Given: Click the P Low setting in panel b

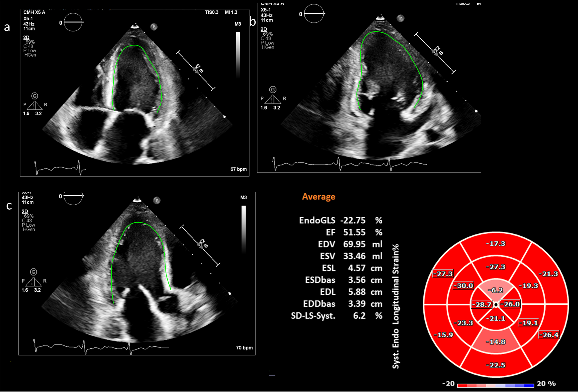Looking at the screenshot, I should tap(267, 43).
